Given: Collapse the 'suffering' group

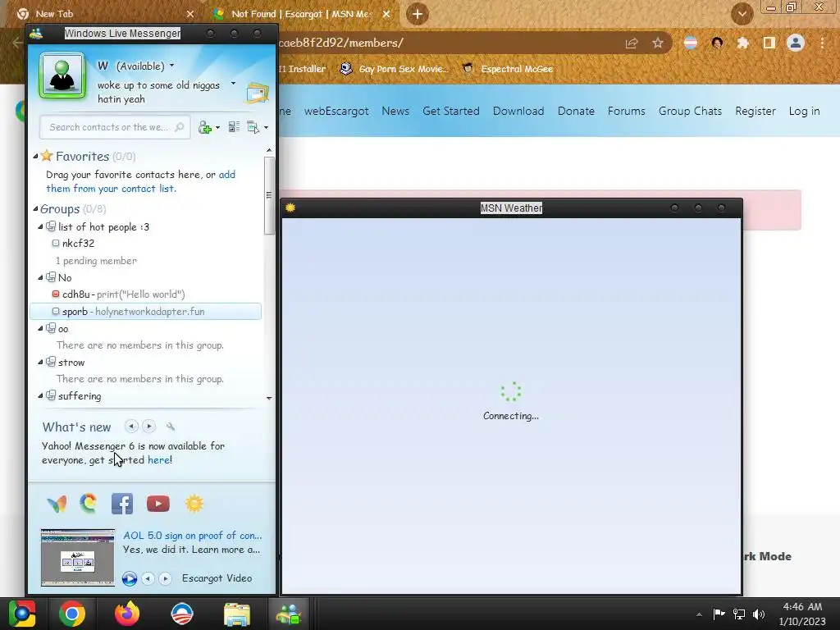Looking at the screenshot, I should tap(40, 396).
